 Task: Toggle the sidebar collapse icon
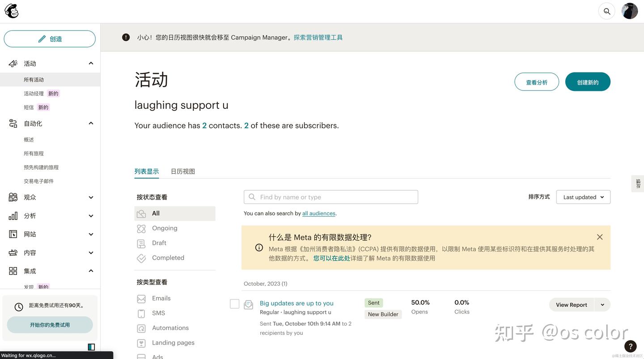point(91,347)
